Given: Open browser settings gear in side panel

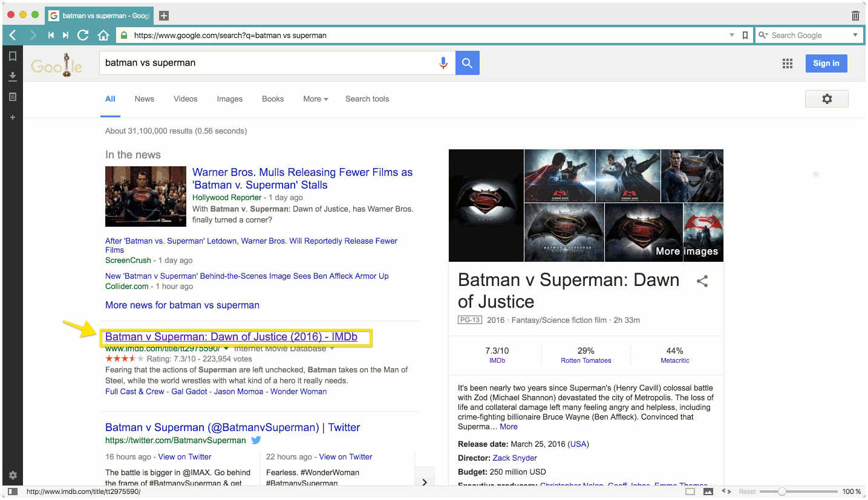Looking at the screenshot, I should tap(12, 475).
